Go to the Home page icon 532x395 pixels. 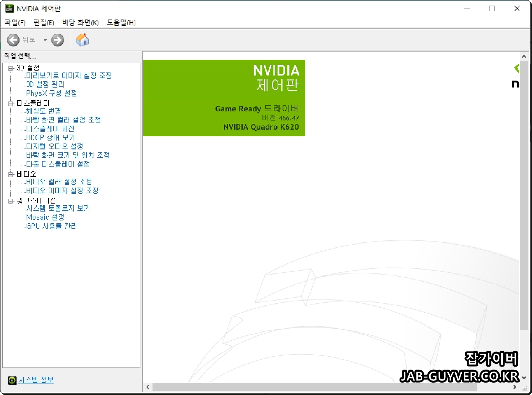pyautogui.click(x=82, y=40)
